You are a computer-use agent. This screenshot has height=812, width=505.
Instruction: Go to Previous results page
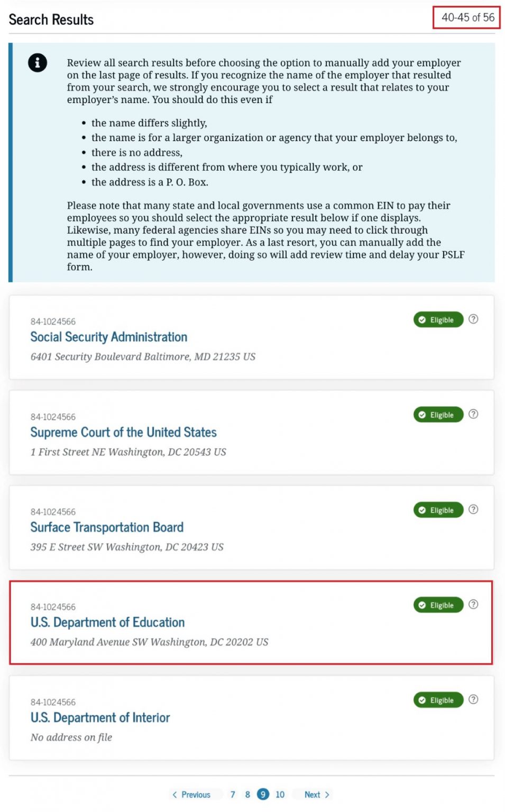(x=191, y=795)
